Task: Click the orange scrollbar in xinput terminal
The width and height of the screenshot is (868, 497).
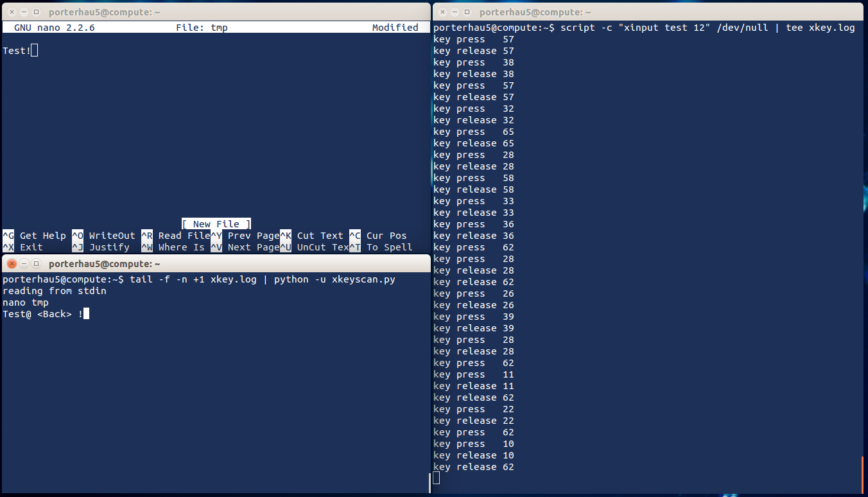Action: click(862, 475)
